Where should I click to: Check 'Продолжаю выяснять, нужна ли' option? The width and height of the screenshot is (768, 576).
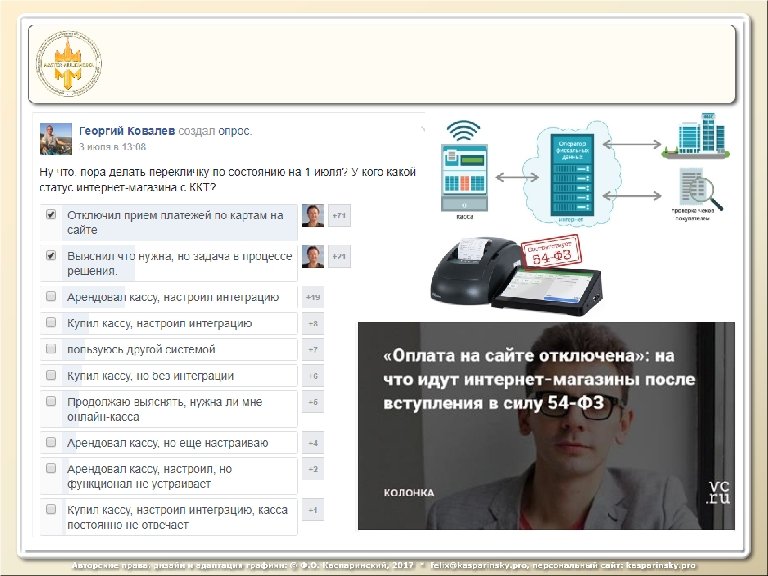tap(51, 401)
